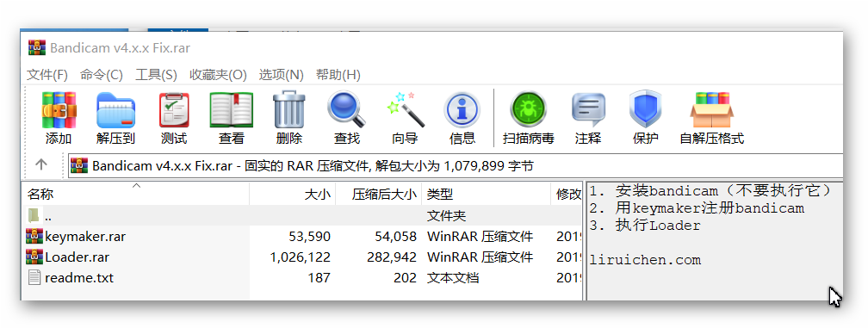
Task: Sort by the 修改 date column header
Action: (x=567, y=195)
